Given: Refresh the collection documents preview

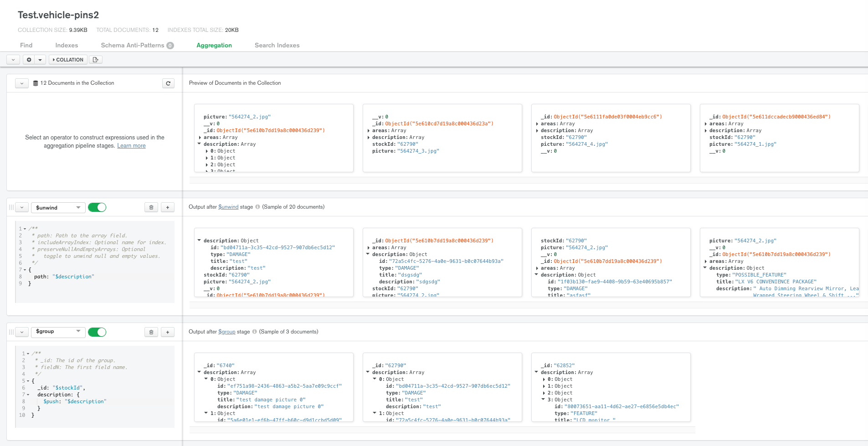Looking at the screenshot, I should pyautogui.click(x=168, y=83).
